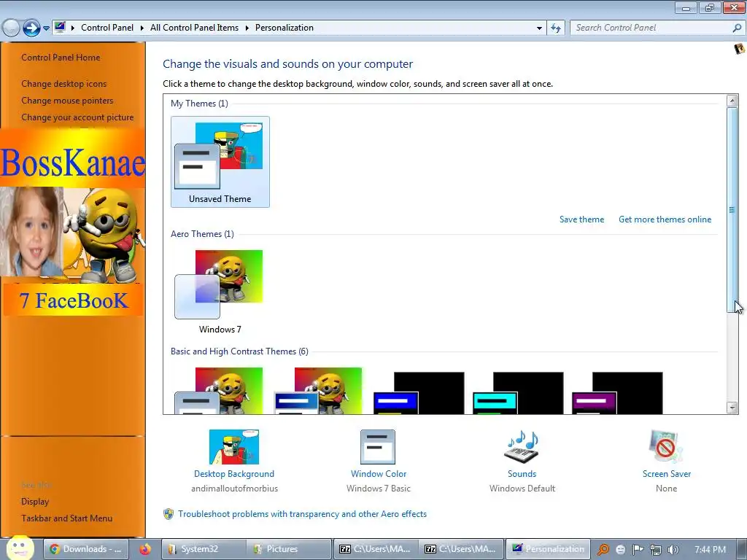Click the Window Color text link
747x560 pixels.
379,474
